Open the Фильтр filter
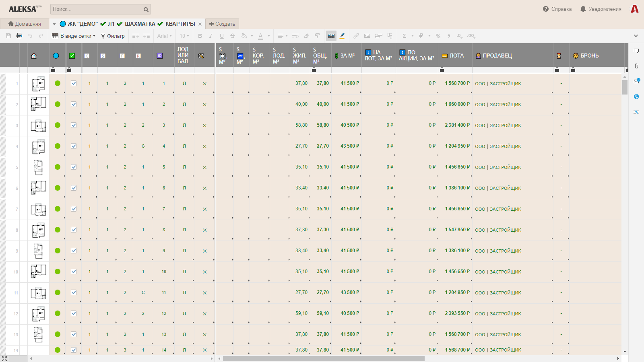 pyautogui.click(x=113, y=36)
